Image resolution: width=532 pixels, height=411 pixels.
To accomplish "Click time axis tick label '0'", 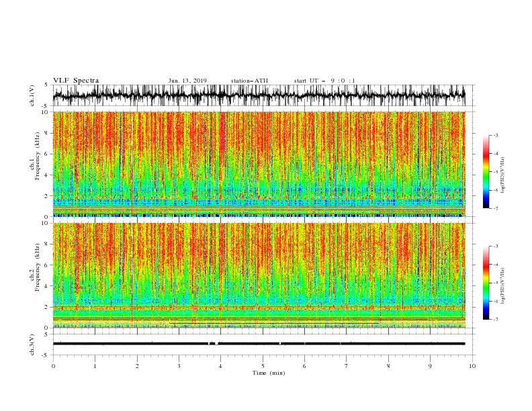I will (53, 366).
